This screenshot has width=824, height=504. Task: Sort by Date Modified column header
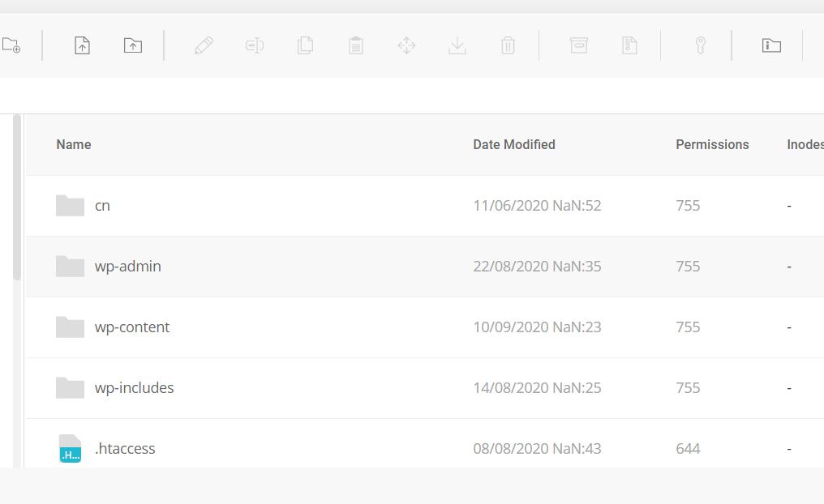pos(514,145)
